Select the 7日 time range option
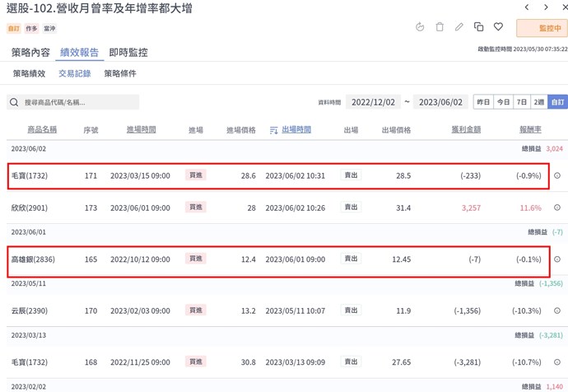This screenshot has height=392, width=568. click(521, 103)
